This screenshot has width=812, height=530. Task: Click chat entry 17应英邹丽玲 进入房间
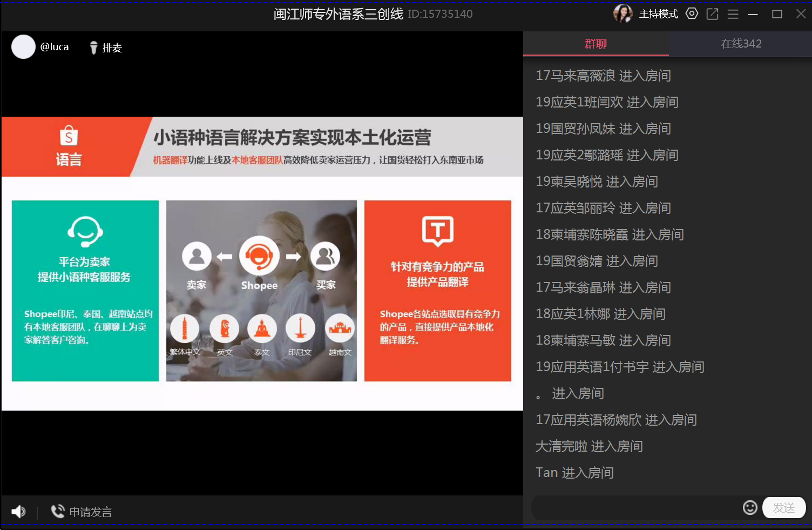pyautogui.click(x=603, y=208)
